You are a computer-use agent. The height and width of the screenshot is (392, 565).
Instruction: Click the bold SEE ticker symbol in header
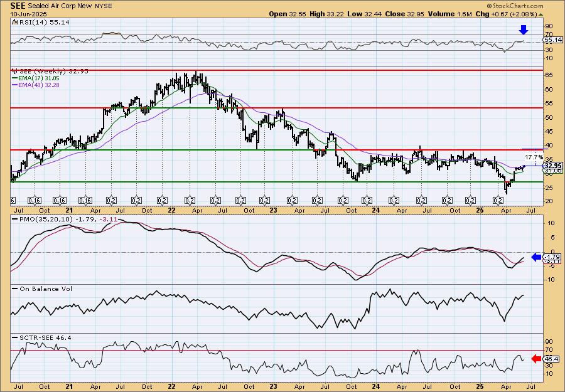click(x=18, y=6)
